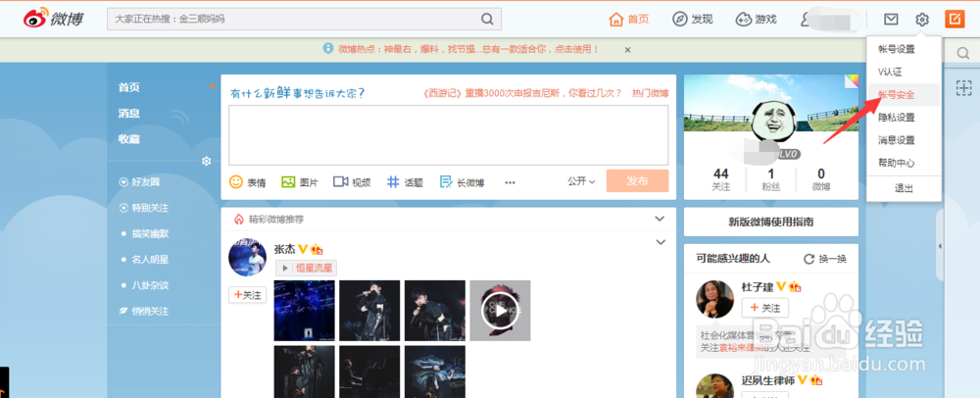Open 收藏 in left sidebar
980x398 pixels.
128,138
